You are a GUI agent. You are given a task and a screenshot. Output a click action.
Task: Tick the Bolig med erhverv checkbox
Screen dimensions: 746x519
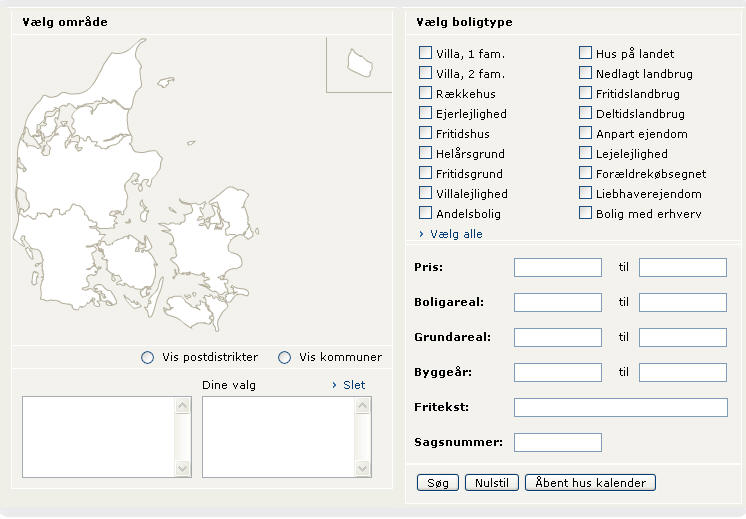[x=585, y=213]
